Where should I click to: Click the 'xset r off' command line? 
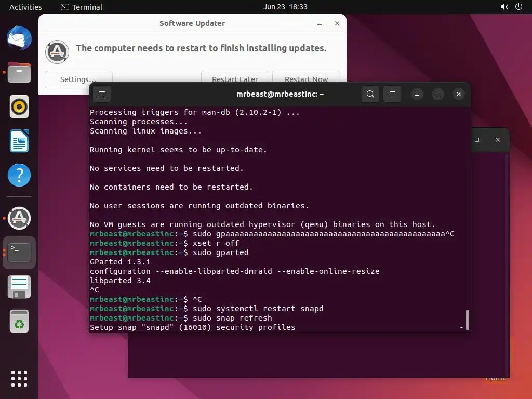pos(165,243)
